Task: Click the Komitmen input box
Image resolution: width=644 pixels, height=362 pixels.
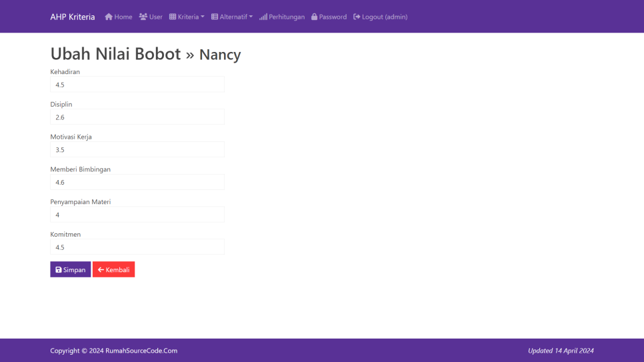Action: pos(137,247)
